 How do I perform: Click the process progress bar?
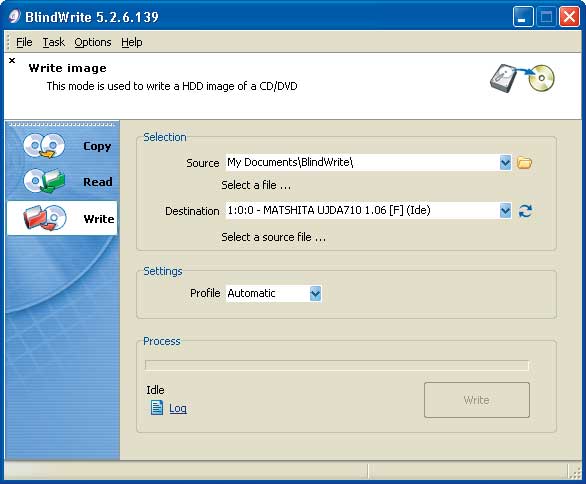[x=337, y=365]
